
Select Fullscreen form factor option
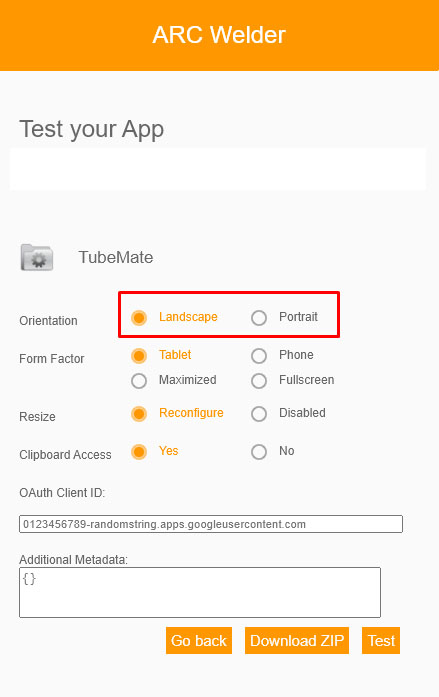[x=259, y=381]
